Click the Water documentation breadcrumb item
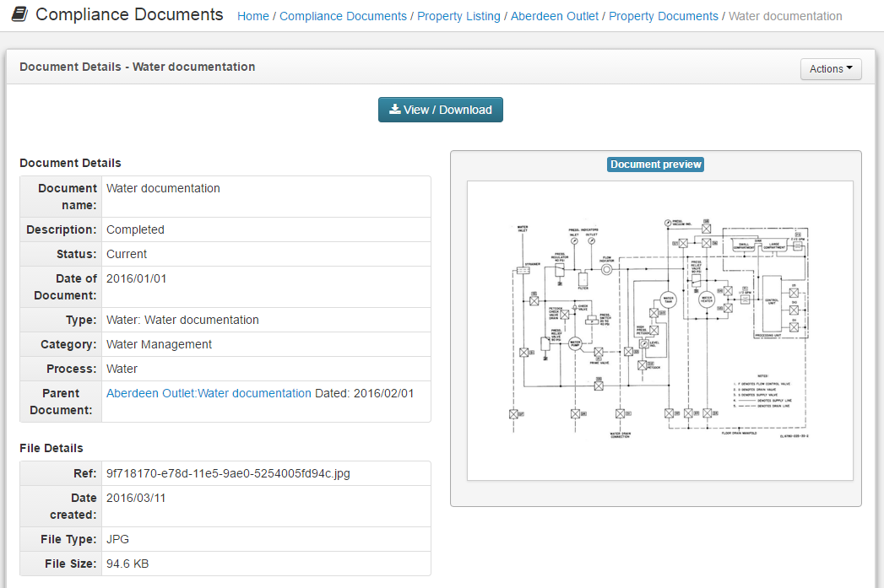This screenshot has width=884, height=588. point(784,16)
